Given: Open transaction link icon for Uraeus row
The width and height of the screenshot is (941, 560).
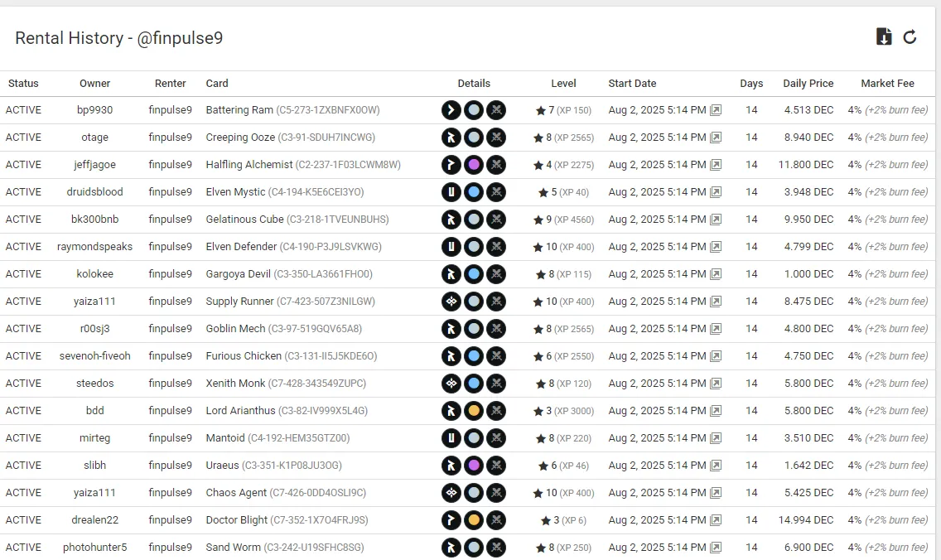Looking at the screenshot, I should tap(716, 466).
